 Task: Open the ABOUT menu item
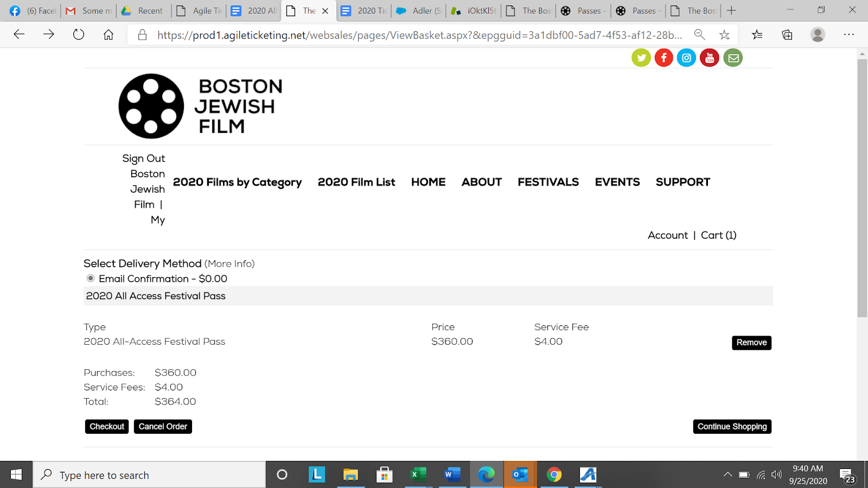482,182
